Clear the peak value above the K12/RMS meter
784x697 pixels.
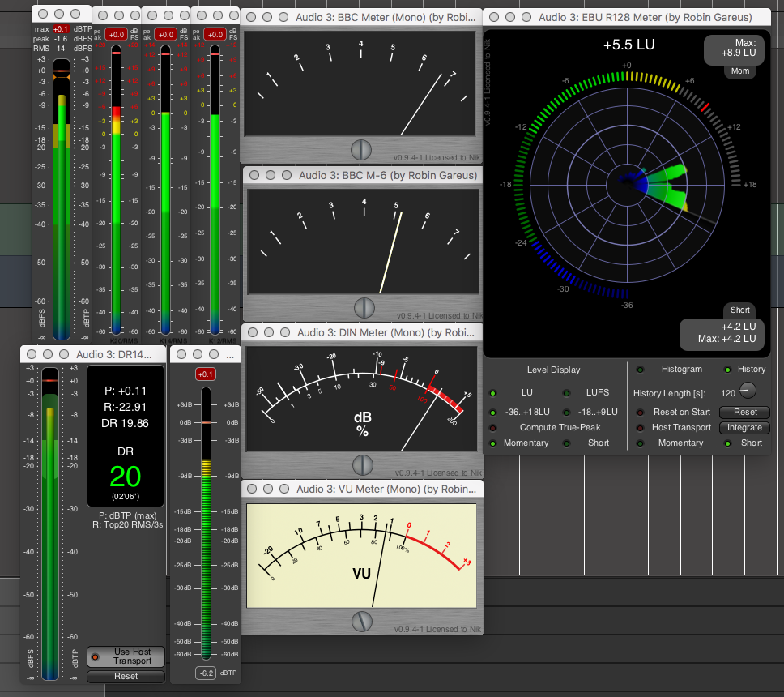pyautogui.click(x=215, y=34)
